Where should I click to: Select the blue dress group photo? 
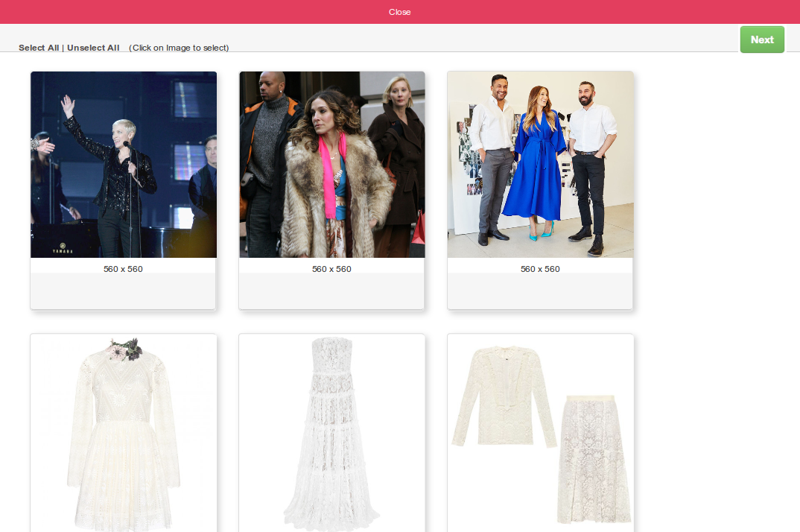tap(540, 165)
